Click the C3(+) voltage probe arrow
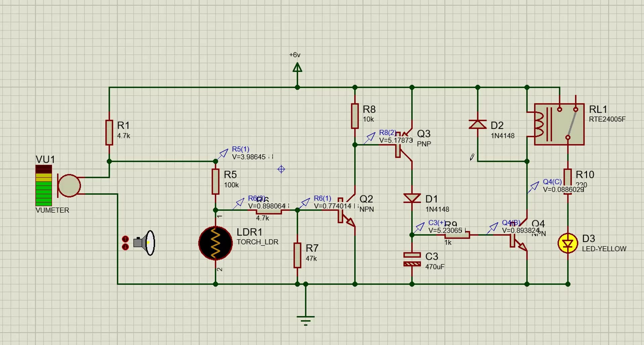The height and width of the screenshot is (345, 644). (419, 228)
